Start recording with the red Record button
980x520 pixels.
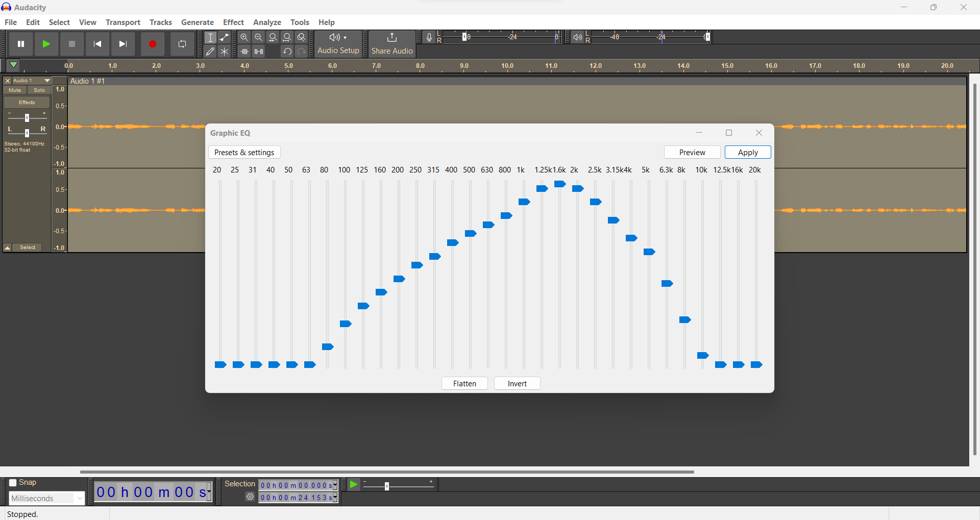(152, 44)
